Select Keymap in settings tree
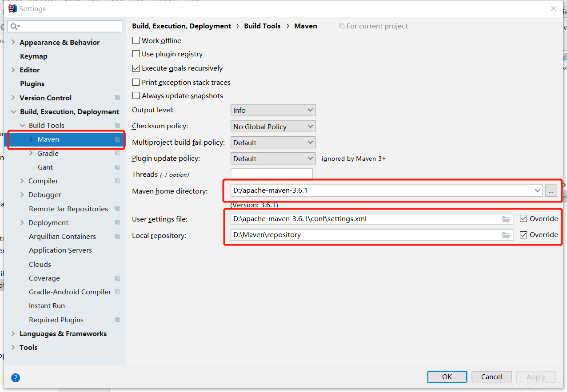The image size is (567, 392). (34, 56)
